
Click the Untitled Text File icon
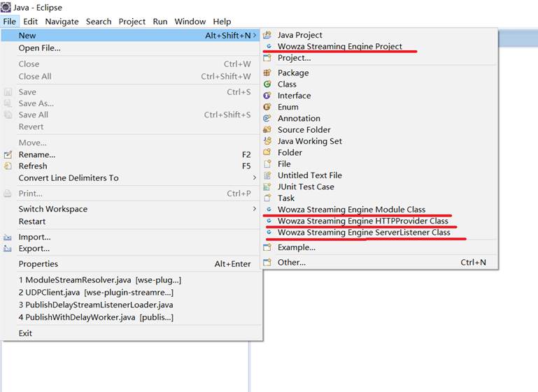tap(267, 175)
